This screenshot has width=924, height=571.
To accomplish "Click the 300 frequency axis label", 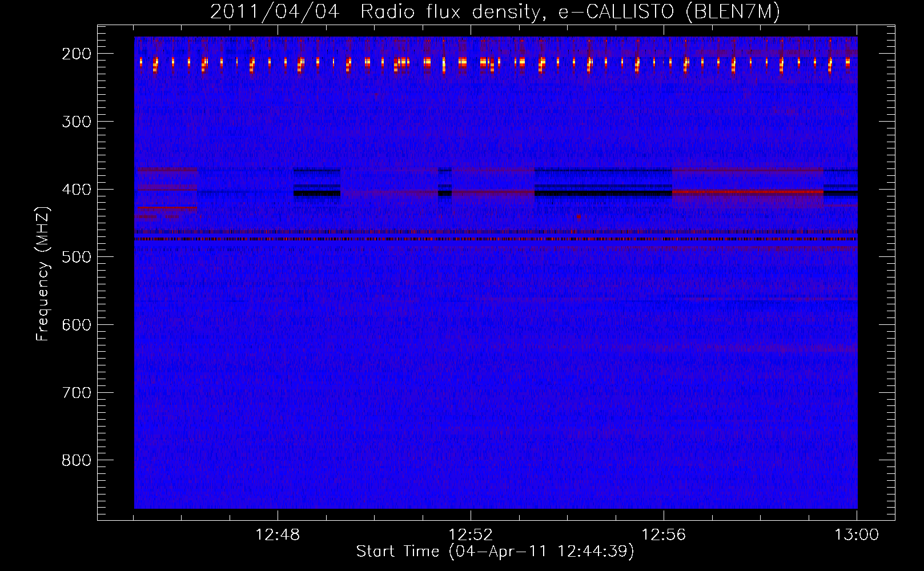I will point(76,122).
